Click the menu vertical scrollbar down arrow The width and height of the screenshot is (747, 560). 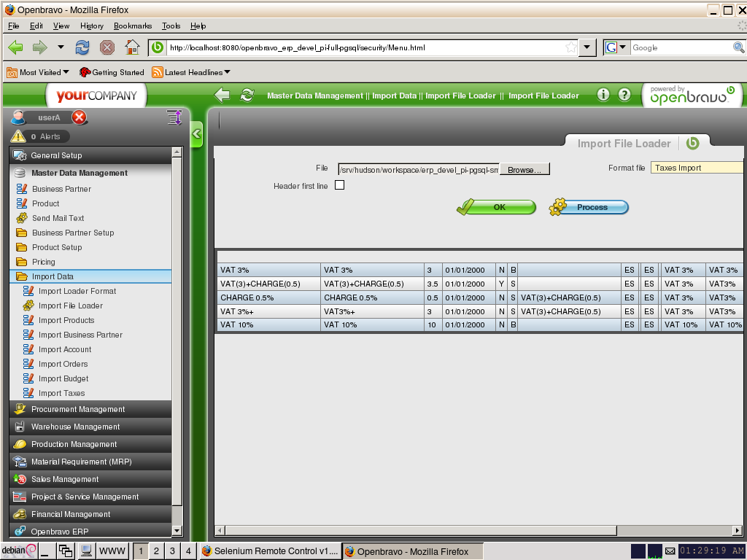tap(177, 531)
